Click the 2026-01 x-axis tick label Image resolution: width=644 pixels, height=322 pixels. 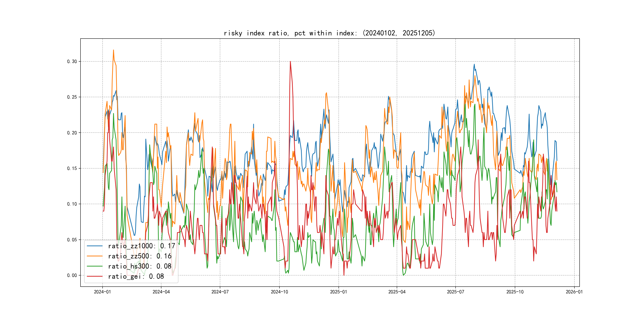coord(574,292)
